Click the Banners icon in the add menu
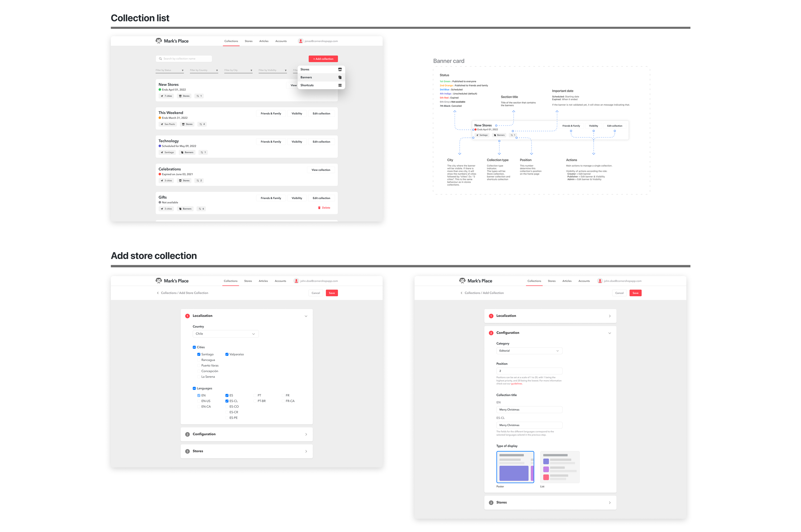This screenshot has width=801, height=532. click(x=340, y=78)
